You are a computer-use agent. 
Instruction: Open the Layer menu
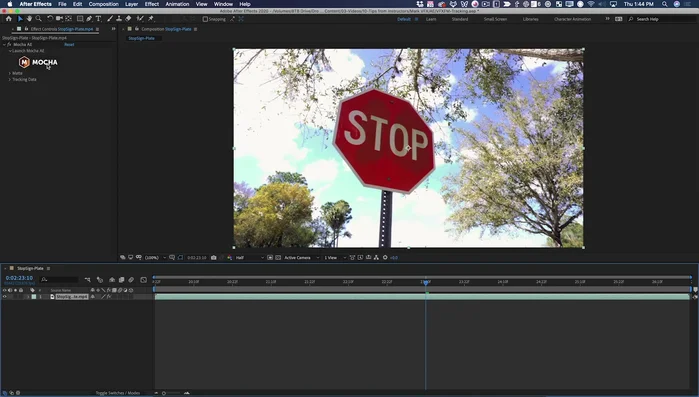(131, 4)
